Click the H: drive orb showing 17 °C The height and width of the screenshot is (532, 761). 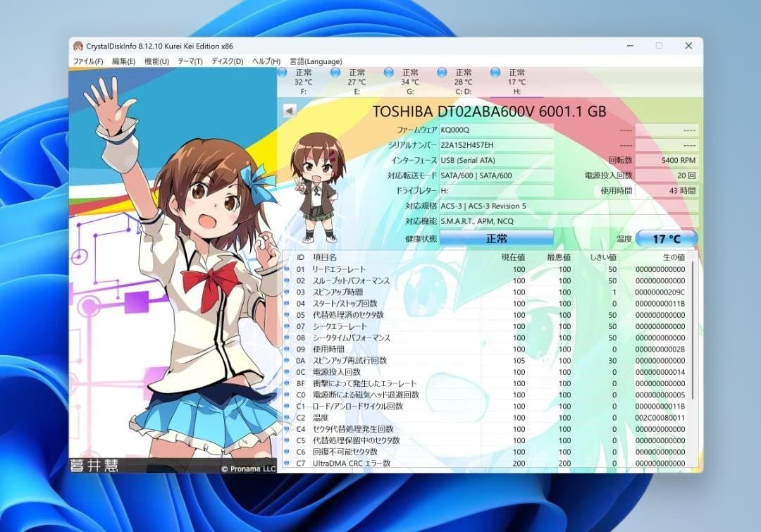coord(496,72)
